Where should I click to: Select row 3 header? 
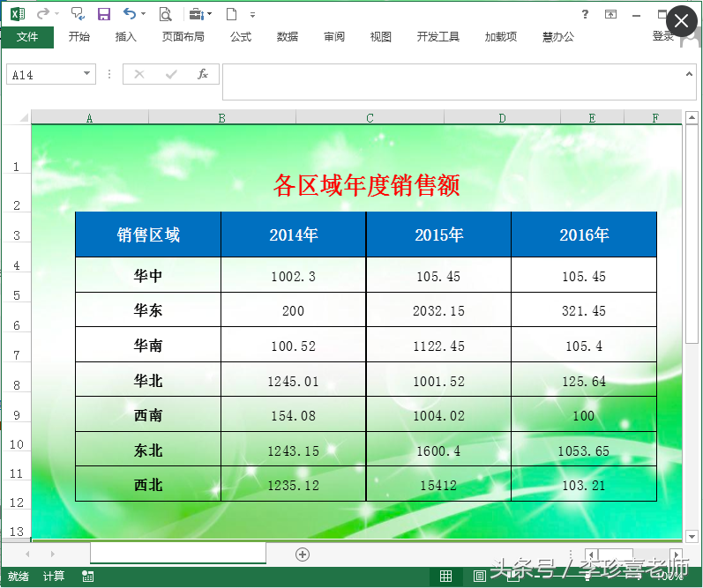point(17,227)
